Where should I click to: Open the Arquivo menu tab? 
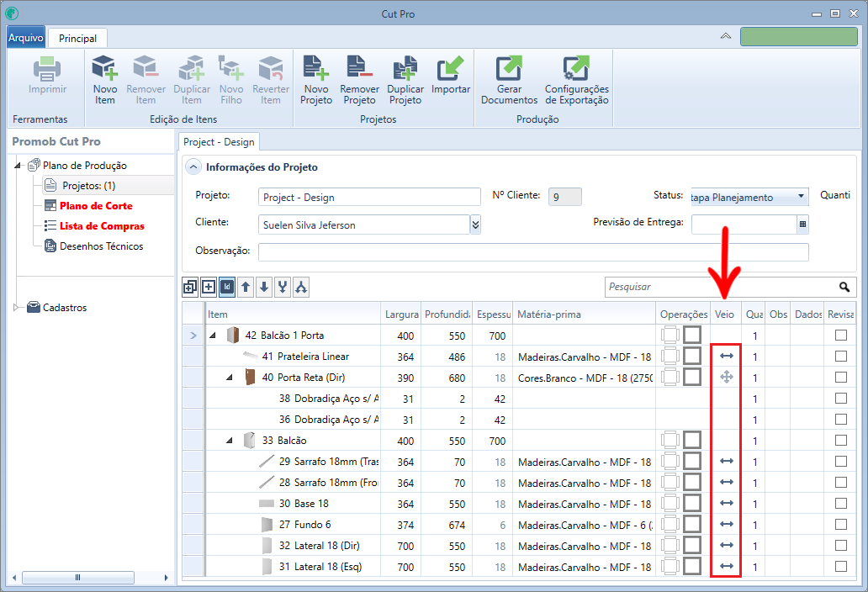click(25, 38)
